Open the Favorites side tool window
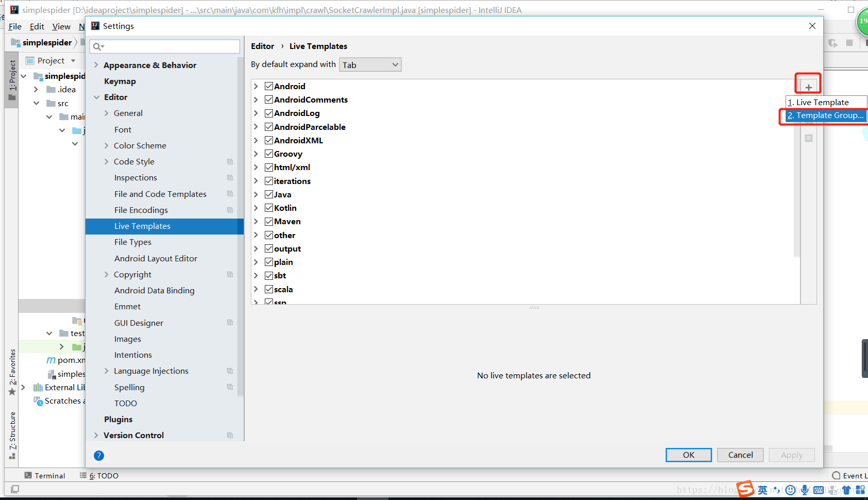Screen dimensions: 868x500 [12, 372]
